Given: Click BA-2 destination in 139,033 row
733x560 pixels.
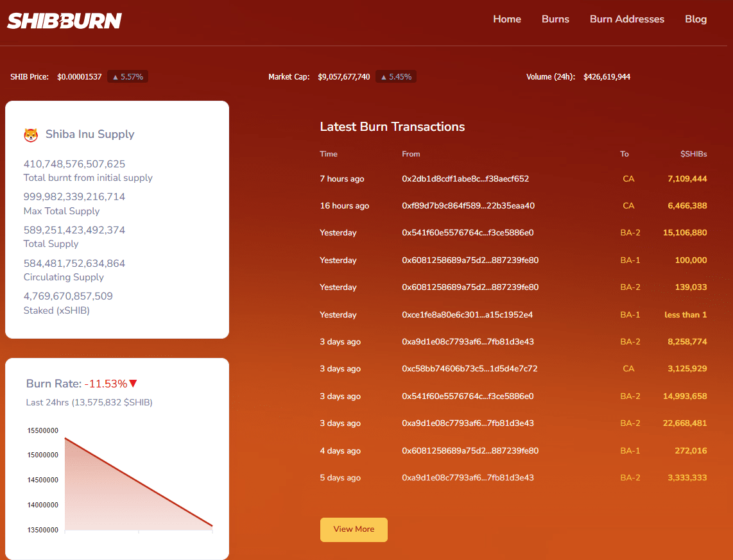Looking at the screenshot, I should 630,287.
